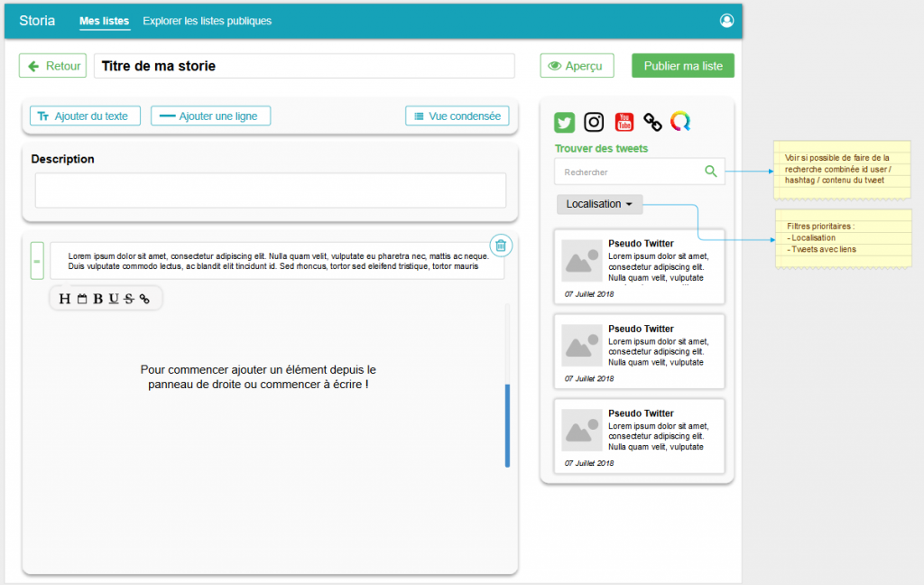This screenshot has width=924, height=585.
Task: Choose the YouTube source icon
Action: (624, 123)
